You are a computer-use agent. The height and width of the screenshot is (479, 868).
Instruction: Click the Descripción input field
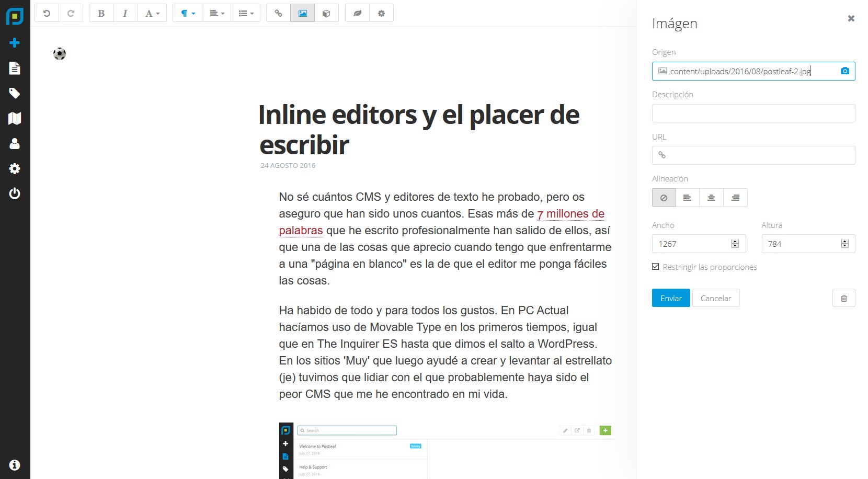tap(753, 113)
